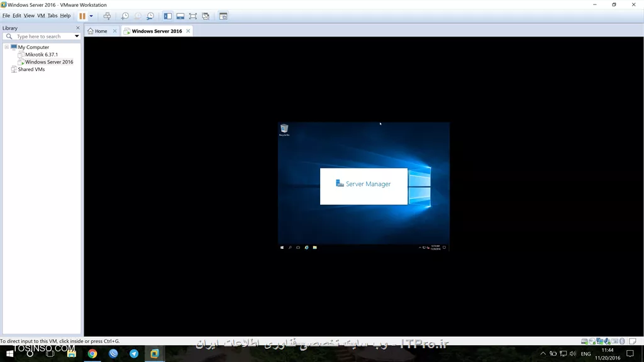Open the Help menu
The image size is (644, 362).
65,16
